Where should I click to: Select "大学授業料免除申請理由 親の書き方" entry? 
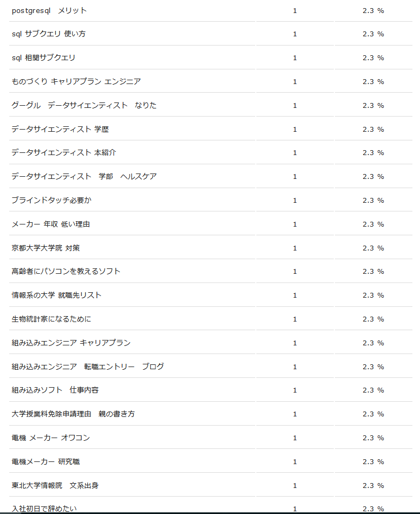pyautogui.click(x=73, y=414)
